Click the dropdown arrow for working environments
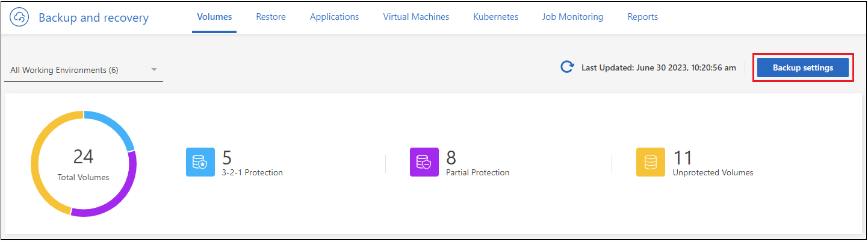This screenshot has width=868, height=241. click(x=154, y=70)
